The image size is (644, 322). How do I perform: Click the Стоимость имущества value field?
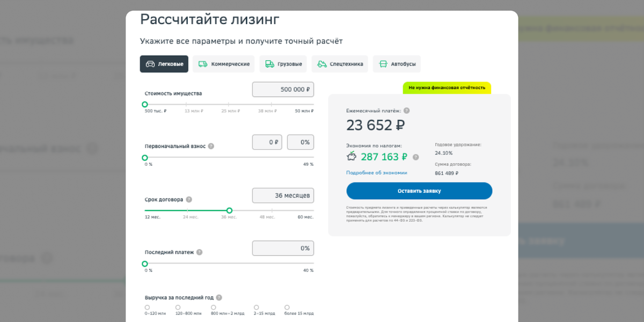[x=283, y=89]
